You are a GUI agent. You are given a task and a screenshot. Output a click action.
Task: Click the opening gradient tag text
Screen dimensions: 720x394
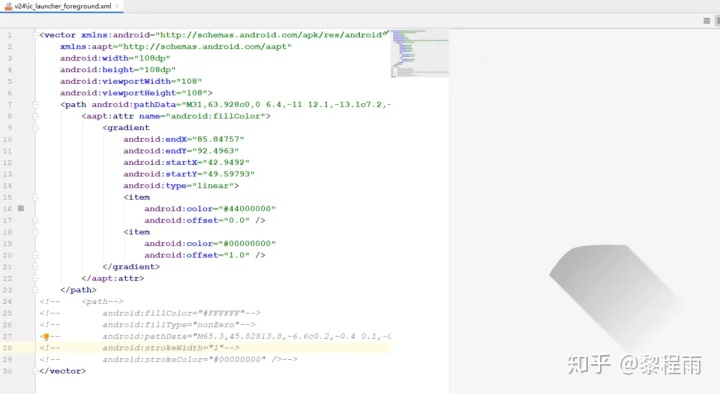[x=126, y=128]
